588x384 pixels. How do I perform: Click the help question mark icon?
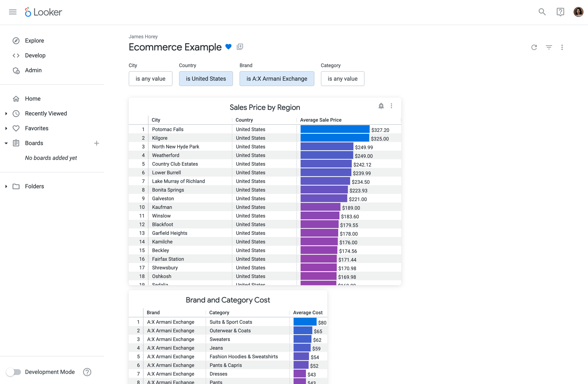pyautogui.click(x=560, y=12)
